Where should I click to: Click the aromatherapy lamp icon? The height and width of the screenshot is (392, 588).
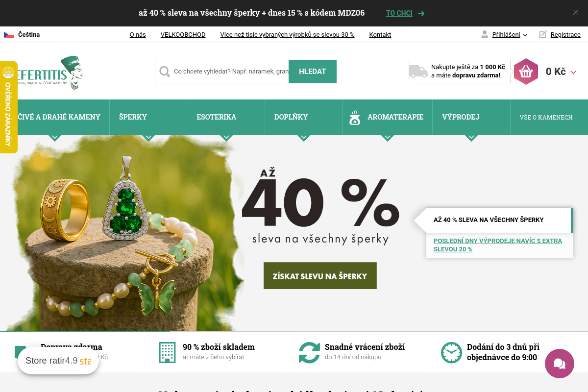pyautogui.click(x=355, y=118)
